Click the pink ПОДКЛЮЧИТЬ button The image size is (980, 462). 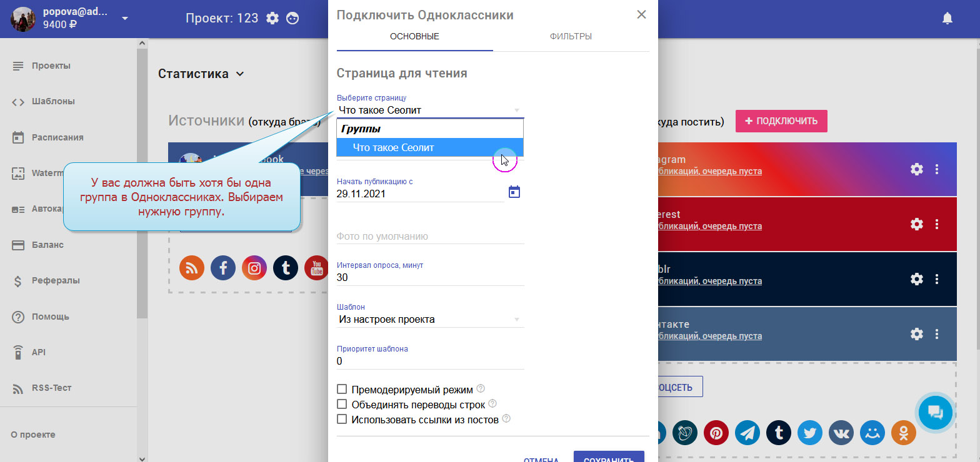pos(781,121)
